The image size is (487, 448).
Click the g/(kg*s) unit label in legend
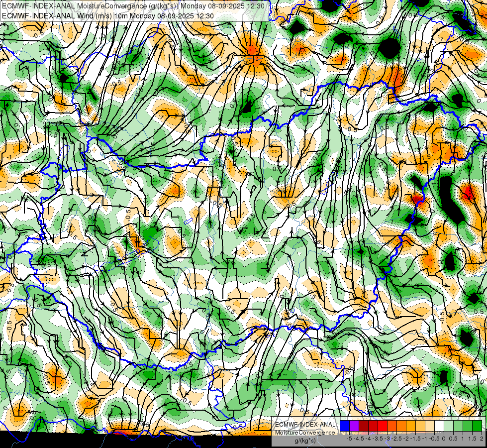click(x=305, y=441)
